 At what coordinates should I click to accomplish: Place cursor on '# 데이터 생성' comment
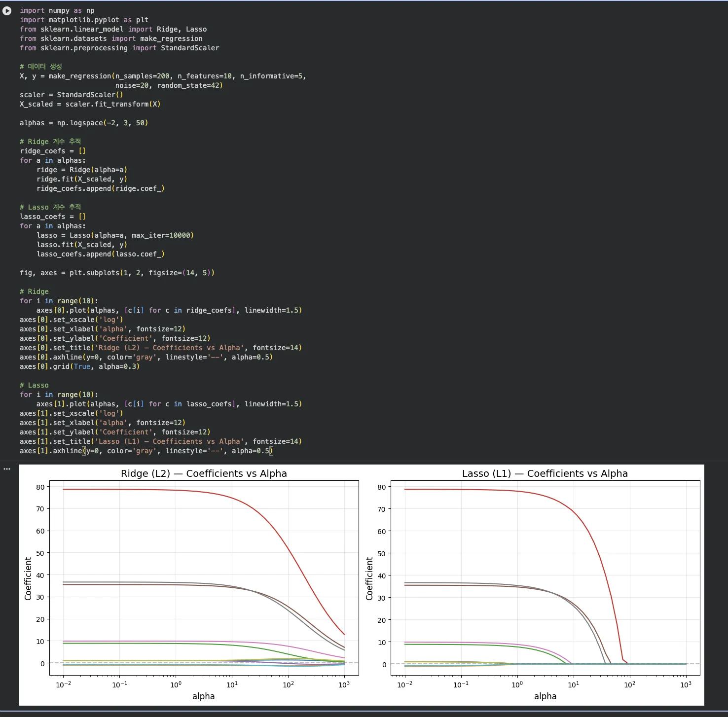[41, 67]
